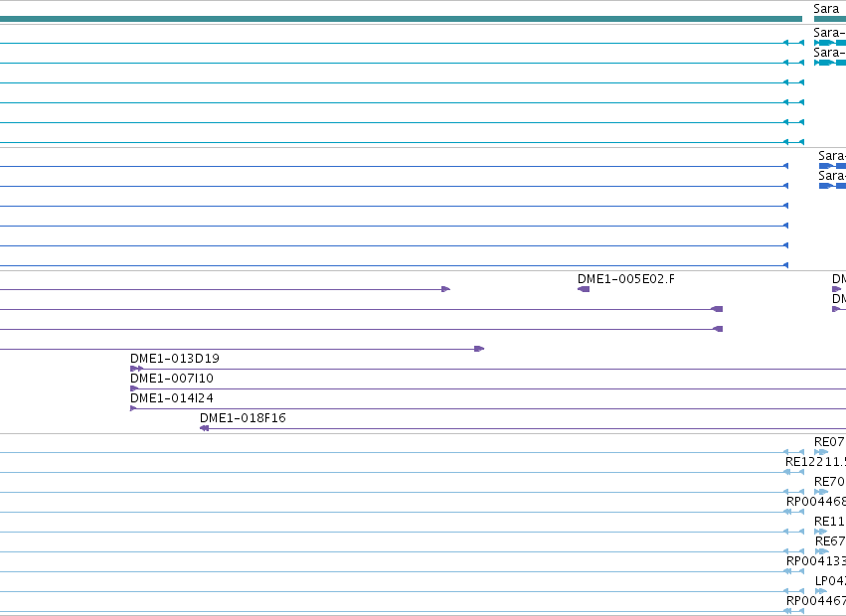
Task: Select the RE12211.5 cDNA label
Action: (x=815, y=462)
